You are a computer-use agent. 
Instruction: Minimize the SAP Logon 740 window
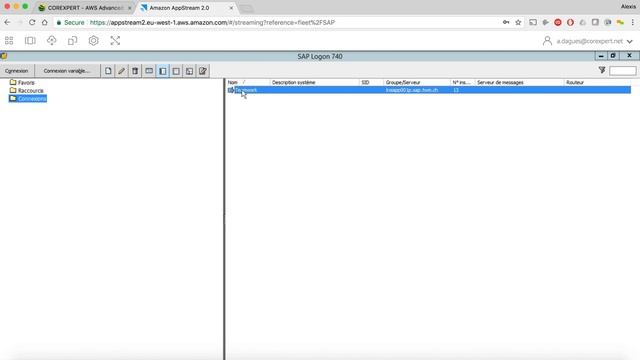(601, 56)
